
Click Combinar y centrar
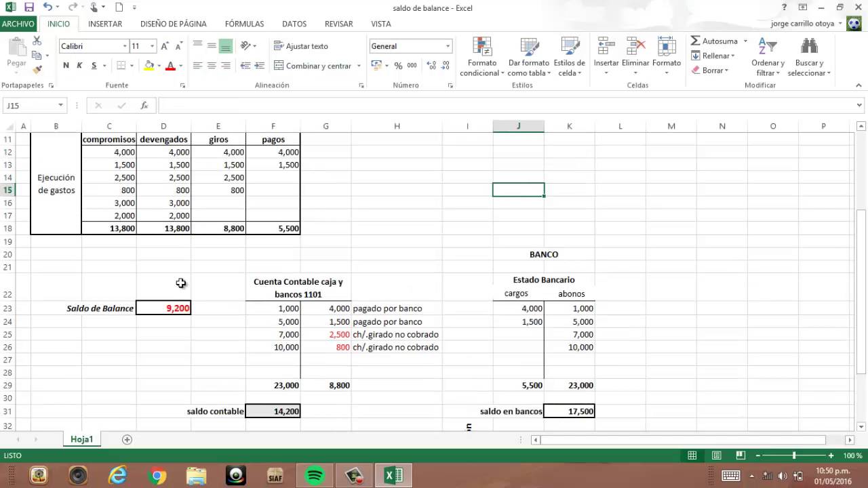(313, 66)
